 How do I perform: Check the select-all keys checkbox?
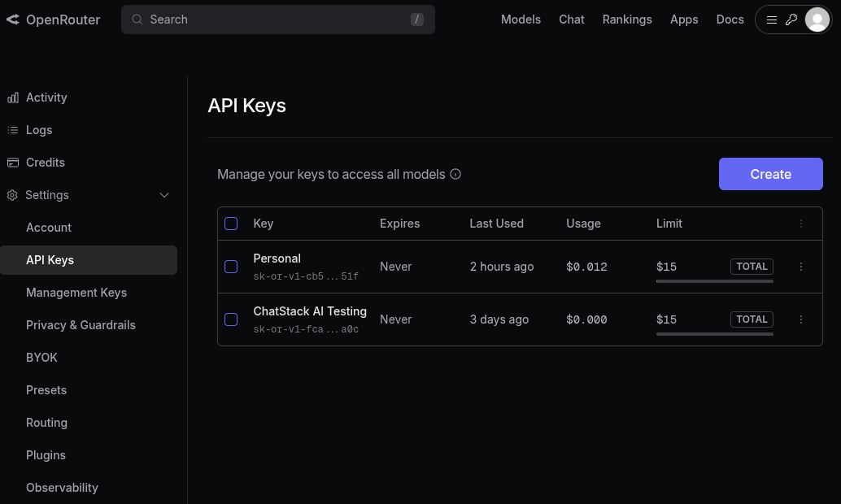click(x=231, y=224)
